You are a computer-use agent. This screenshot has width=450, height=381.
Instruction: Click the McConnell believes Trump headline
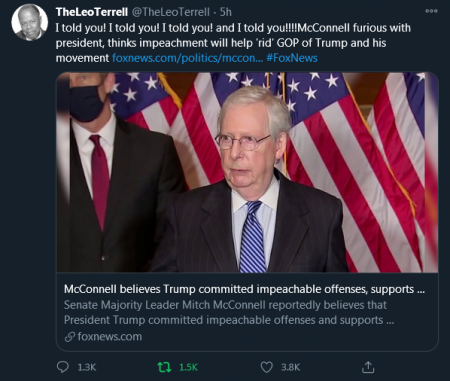click(x=244, y=289)
